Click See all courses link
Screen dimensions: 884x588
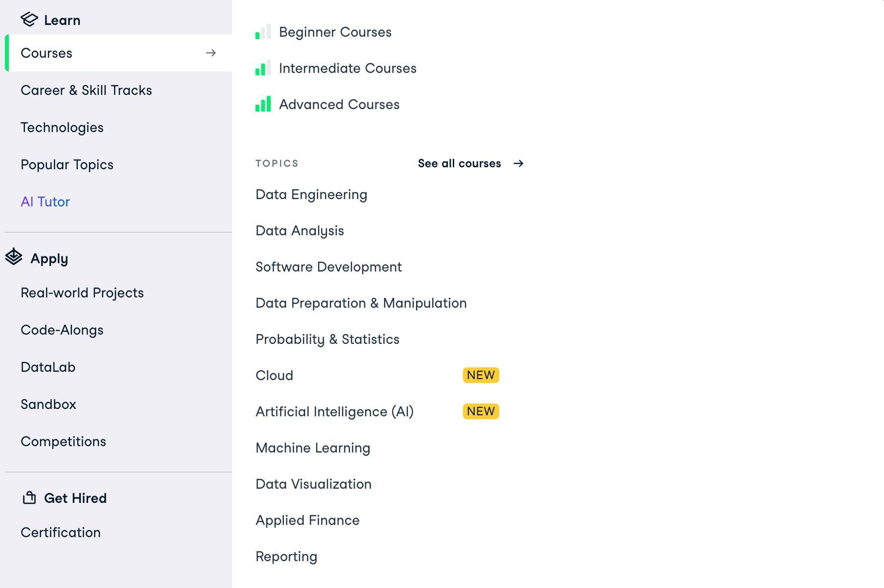pyautogui.click(x=459, y=163)
